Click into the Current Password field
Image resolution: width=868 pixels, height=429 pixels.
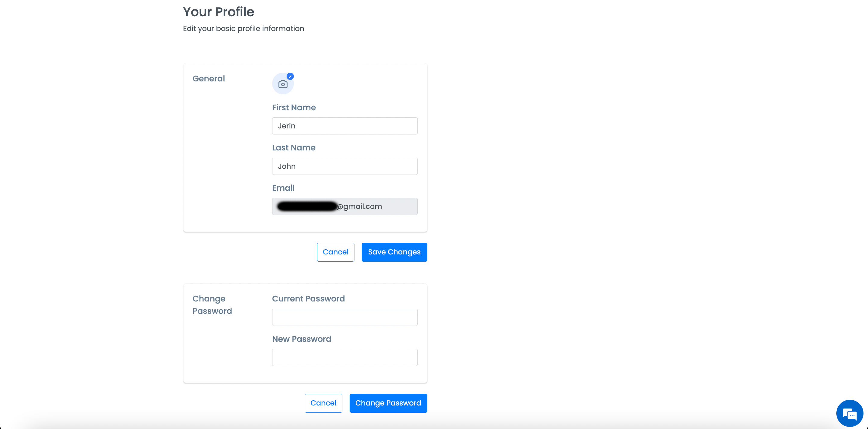click(x=345, y=317)
